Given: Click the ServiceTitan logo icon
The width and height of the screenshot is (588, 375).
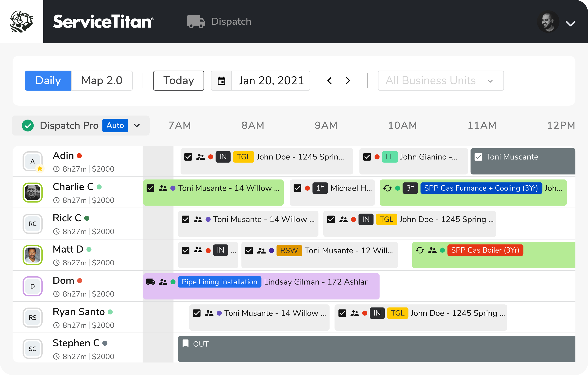Looking at the screenshot, I should click(21, 21).
